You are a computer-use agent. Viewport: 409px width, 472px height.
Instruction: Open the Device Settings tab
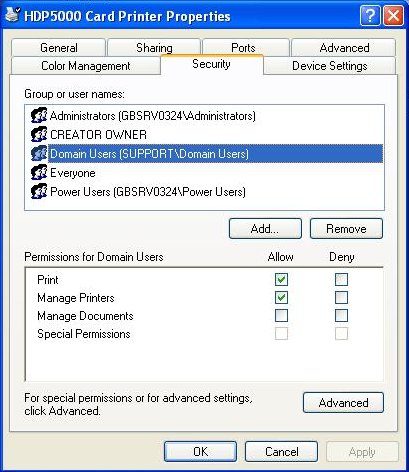point(330,66)
